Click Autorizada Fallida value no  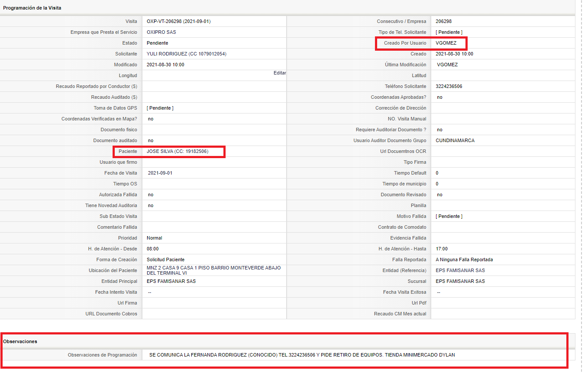tap(151, 195)
